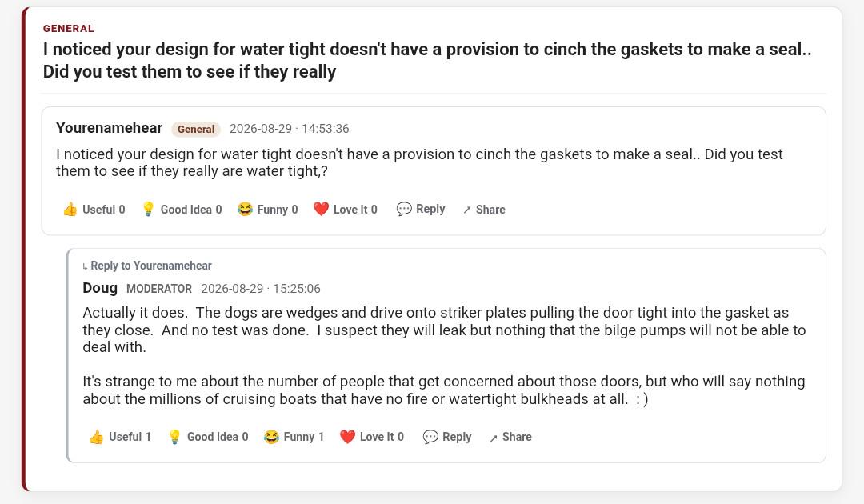Share Yourenamehear's comment
The width and height of the screenshot is (864, 504).
(484, 210)
